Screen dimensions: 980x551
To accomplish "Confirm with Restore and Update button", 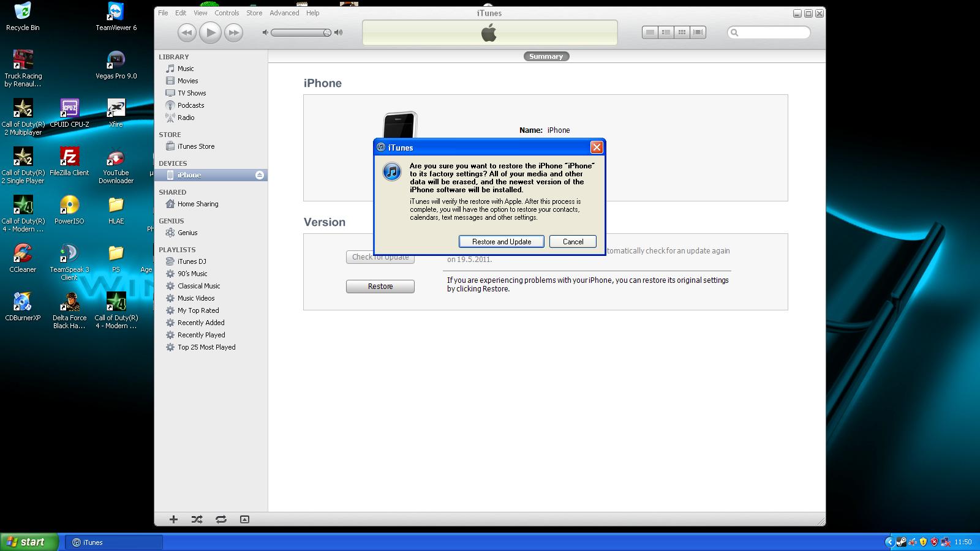I will [x=502, y=242].
